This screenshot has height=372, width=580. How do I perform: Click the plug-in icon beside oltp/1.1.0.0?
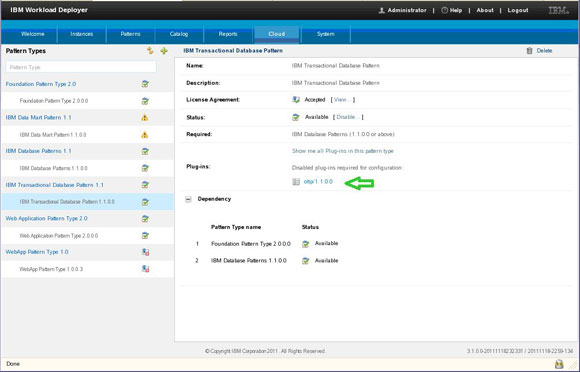coord(296,182)
